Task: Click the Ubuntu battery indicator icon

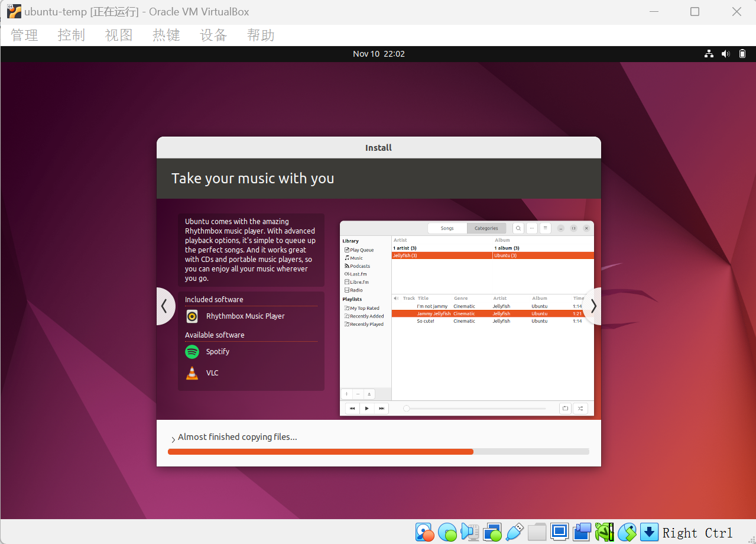Action: [x=742, y=54]
